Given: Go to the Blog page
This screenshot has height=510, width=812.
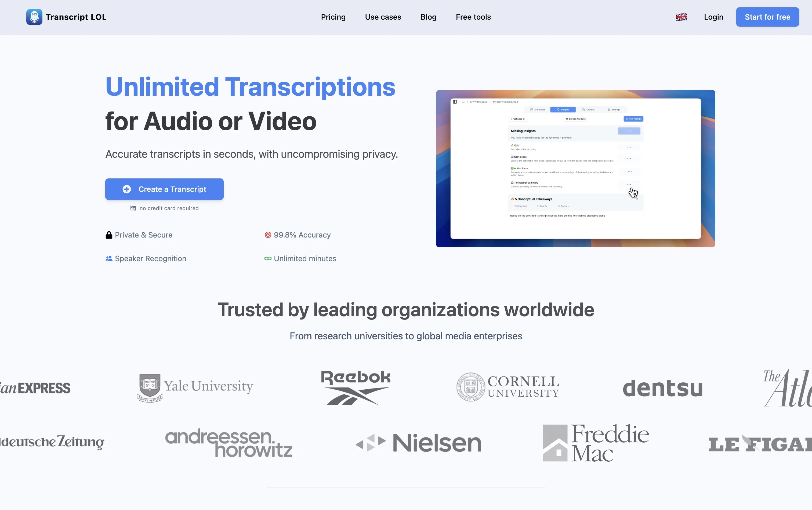Looking at the screenshot, I should [428, 17].
